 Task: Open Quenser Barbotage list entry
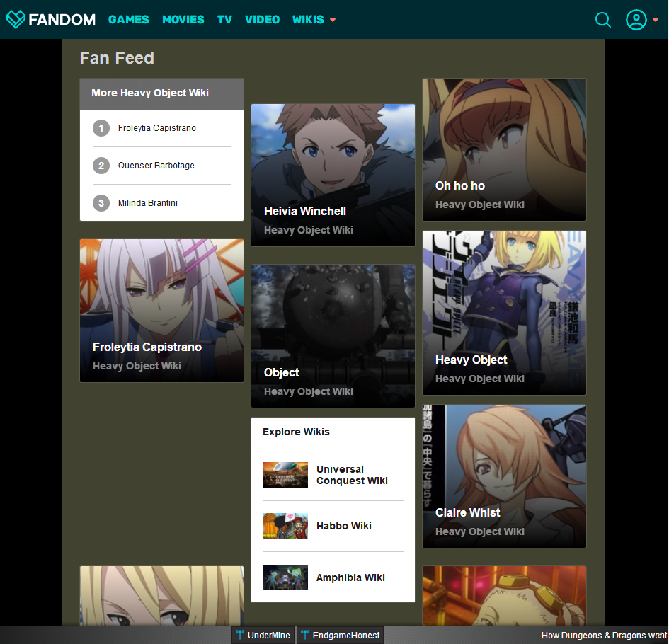pos(156,166)
